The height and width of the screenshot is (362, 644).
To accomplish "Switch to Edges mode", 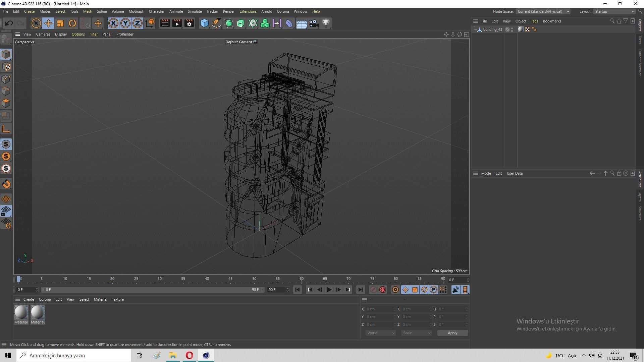I will pyautogui.click(x=6, y=91).
